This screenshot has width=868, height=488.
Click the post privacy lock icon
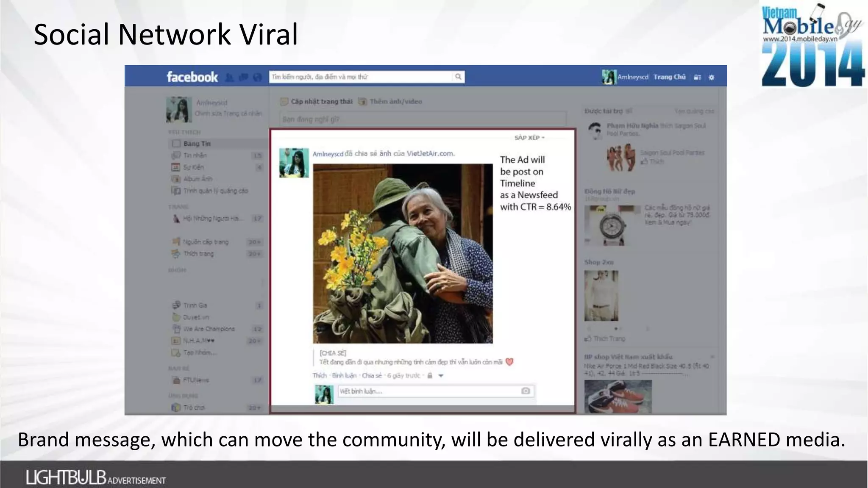click(x=430, y=376)
